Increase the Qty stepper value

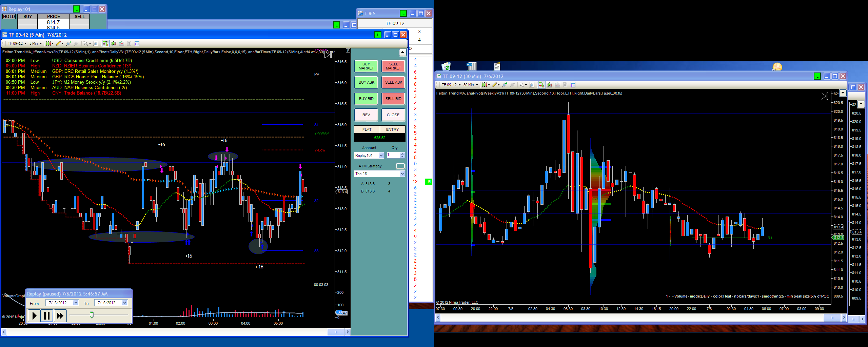402,154
